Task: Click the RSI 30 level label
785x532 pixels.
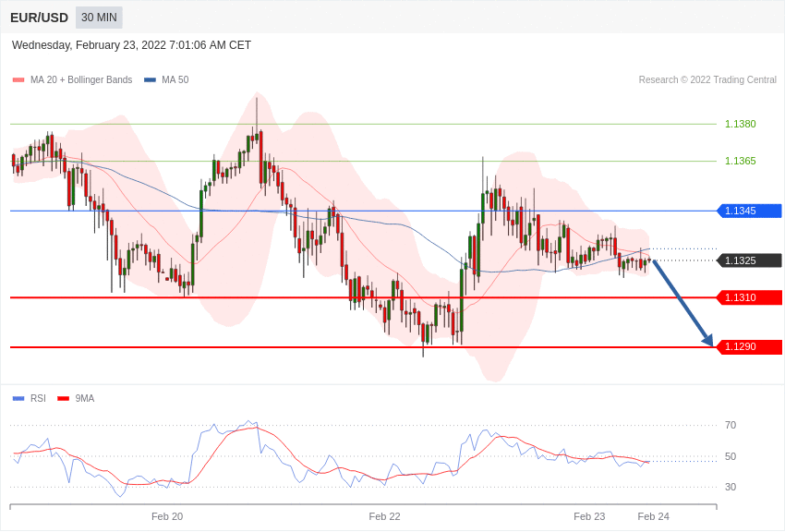Action: [731, 487]
